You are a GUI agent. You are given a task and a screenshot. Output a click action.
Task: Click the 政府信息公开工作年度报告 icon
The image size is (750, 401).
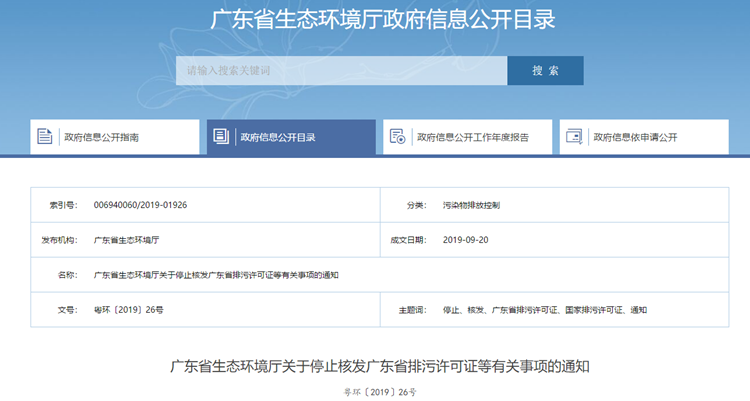tap(397, 137)
